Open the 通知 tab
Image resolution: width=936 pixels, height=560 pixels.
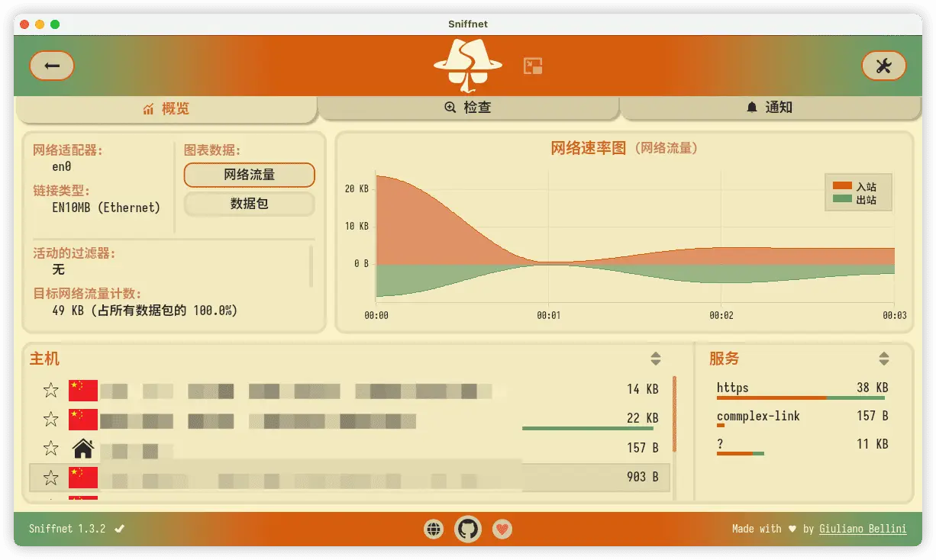[770, 108]
